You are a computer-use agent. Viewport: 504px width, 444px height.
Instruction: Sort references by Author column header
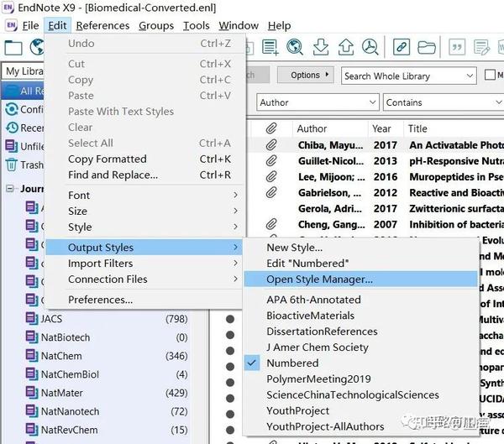tap(330, 128)
